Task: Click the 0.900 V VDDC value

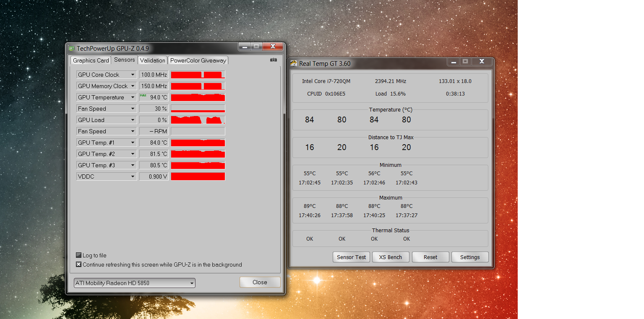Action: point(154,176)
